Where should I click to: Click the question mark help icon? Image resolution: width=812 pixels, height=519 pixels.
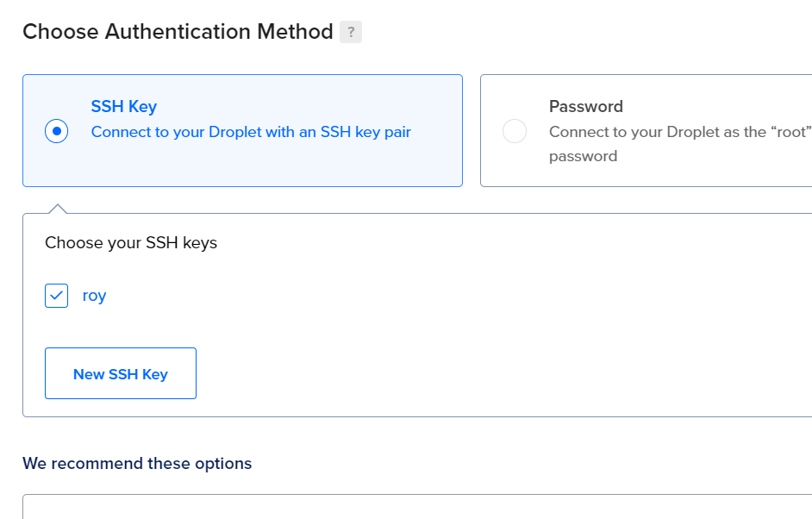coord(351,33)
